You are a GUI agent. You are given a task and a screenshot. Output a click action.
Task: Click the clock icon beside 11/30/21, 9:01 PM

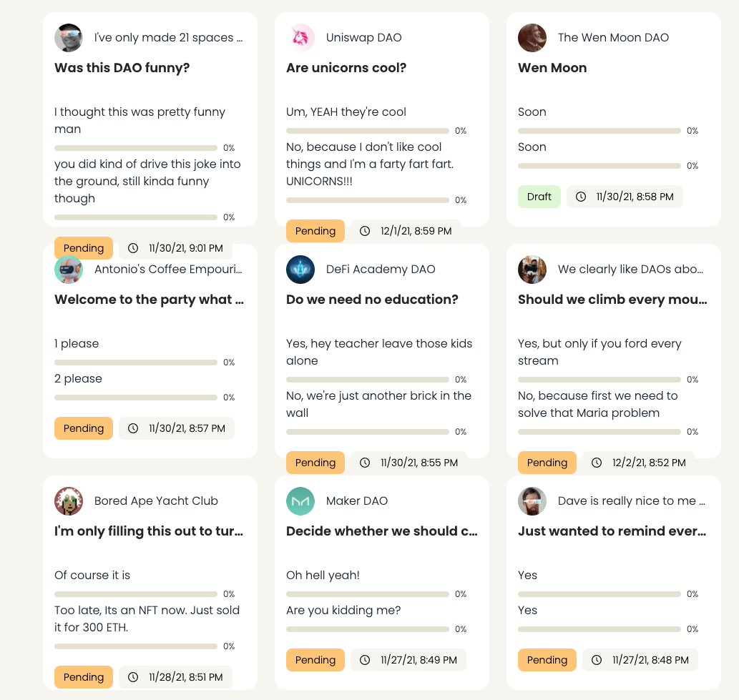coord(133,248)
